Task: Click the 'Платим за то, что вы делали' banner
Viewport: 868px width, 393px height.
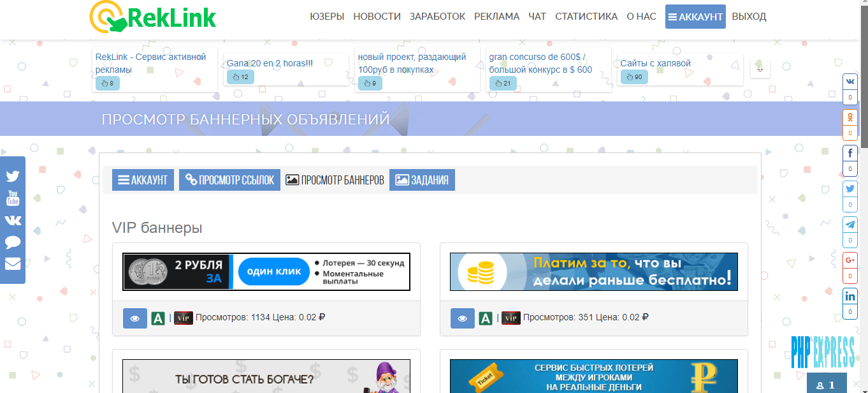Action: tap(594, 272)
